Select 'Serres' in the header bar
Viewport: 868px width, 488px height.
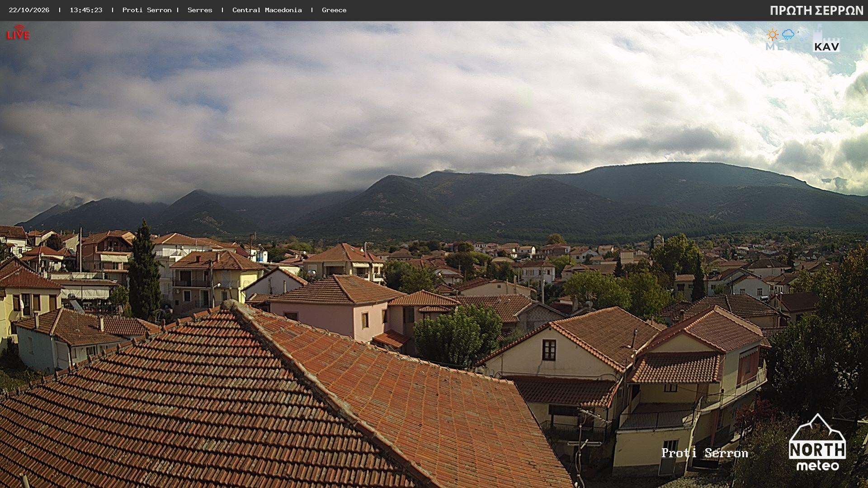coord(200,10)
